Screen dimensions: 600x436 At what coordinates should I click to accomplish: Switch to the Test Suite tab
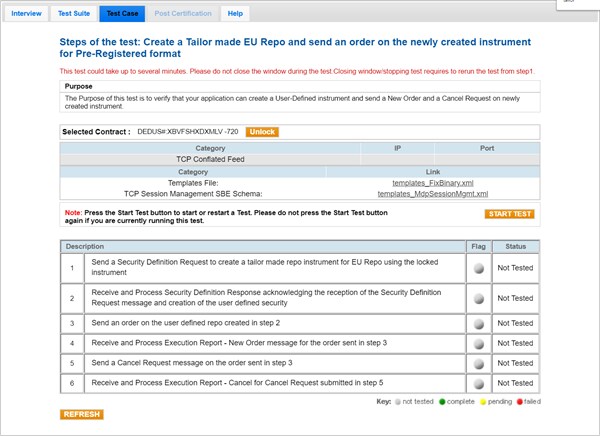coord(73,14)
